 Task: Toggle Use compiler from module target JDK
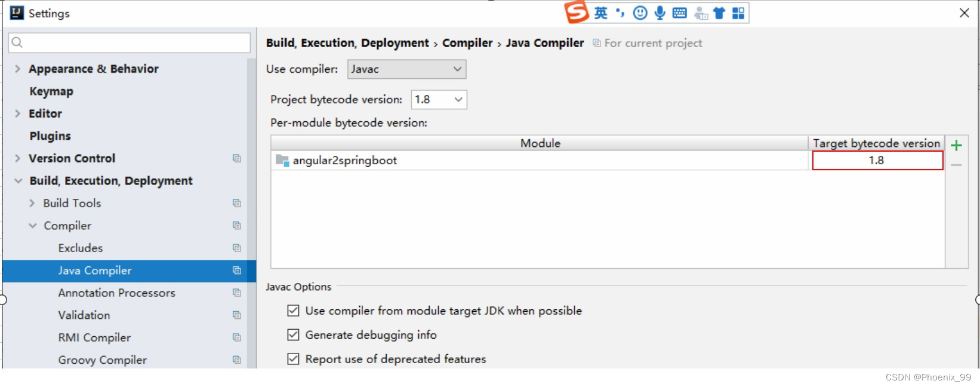(x=293, y=311)
